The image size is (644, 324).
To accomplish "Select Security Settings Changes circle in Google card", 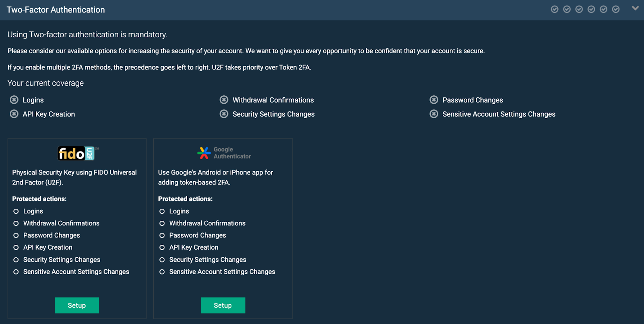I will click(x=162, y=260).
